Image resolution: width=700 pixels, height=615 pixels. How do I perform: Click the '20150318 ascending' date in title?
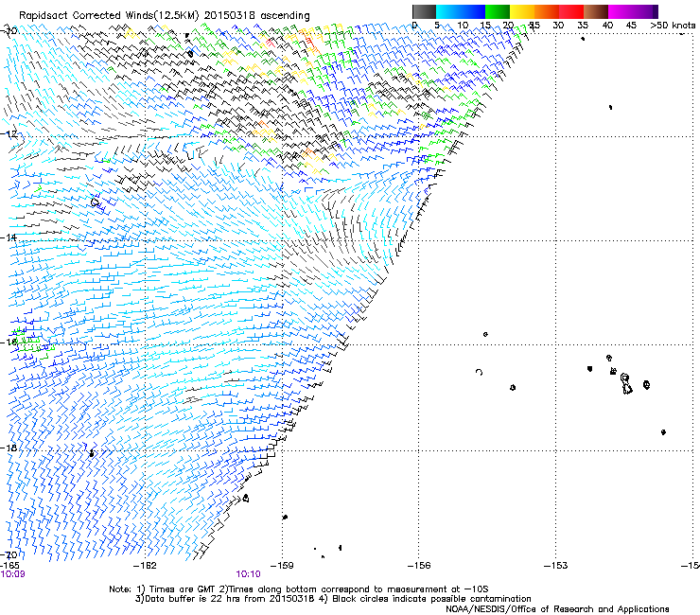tap(256, 15)
